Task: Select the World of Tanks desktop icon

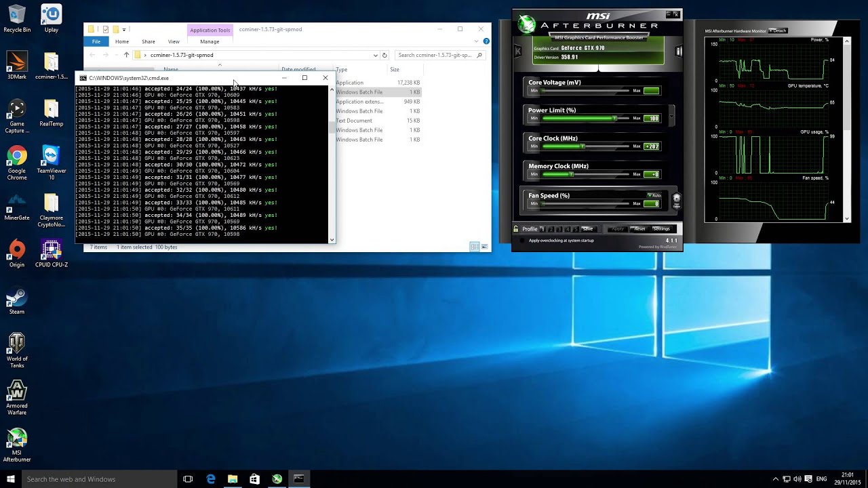Action: pos(17,350)
